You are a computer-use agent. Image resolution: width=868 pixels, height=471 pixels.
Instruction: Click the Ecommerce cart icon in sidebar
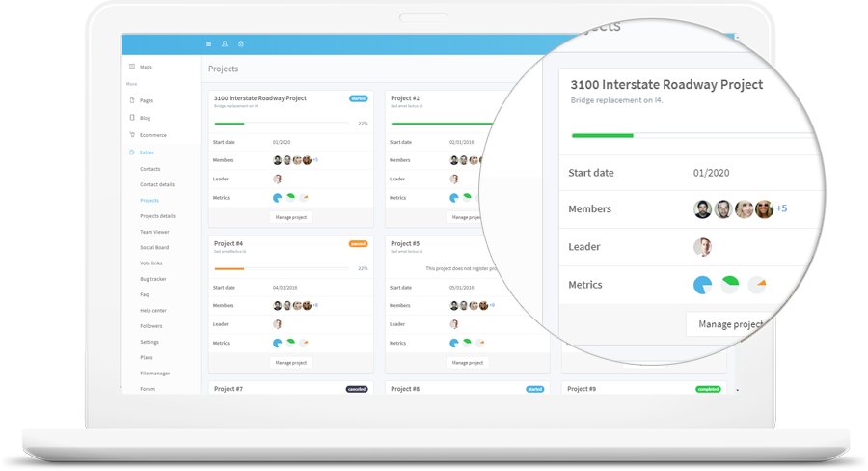point(132,135)
